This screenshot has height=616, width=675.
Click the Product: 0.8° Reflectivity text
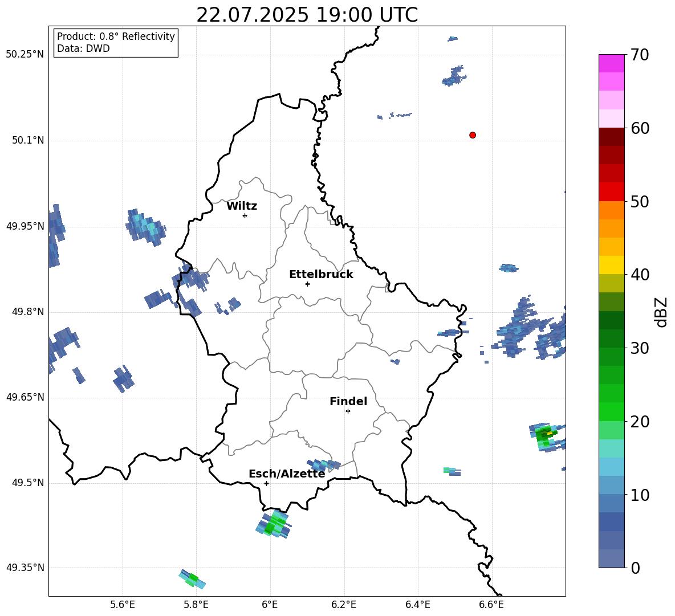coord(116,36)
